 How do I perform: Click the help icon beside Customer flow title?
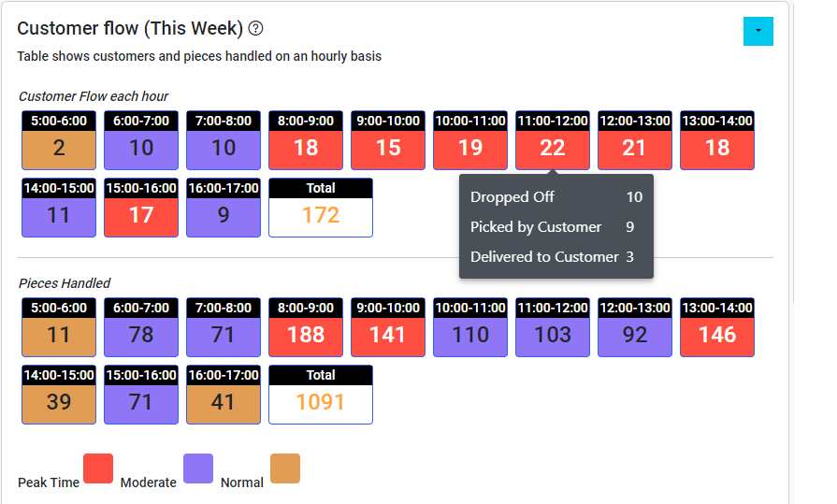click(256, 29)
